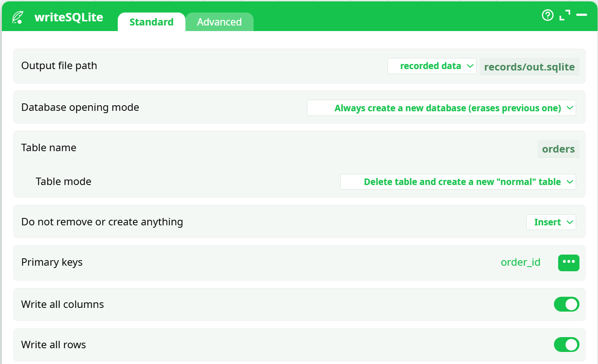Open the primary keys ellipsis editor
Screen dimensions: 598x364
[x=568, y=262]
